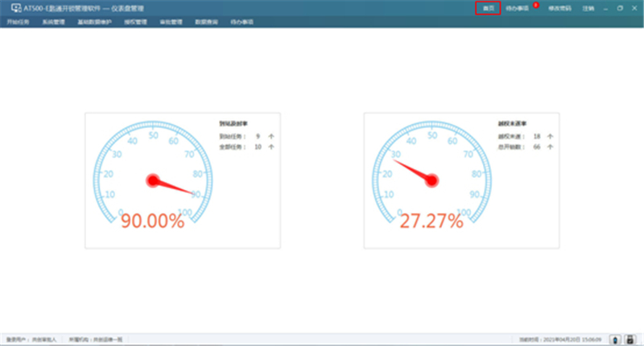Open the 系统管理 menu
Viewport: 644px width, 346px height.
coord(52,23)
